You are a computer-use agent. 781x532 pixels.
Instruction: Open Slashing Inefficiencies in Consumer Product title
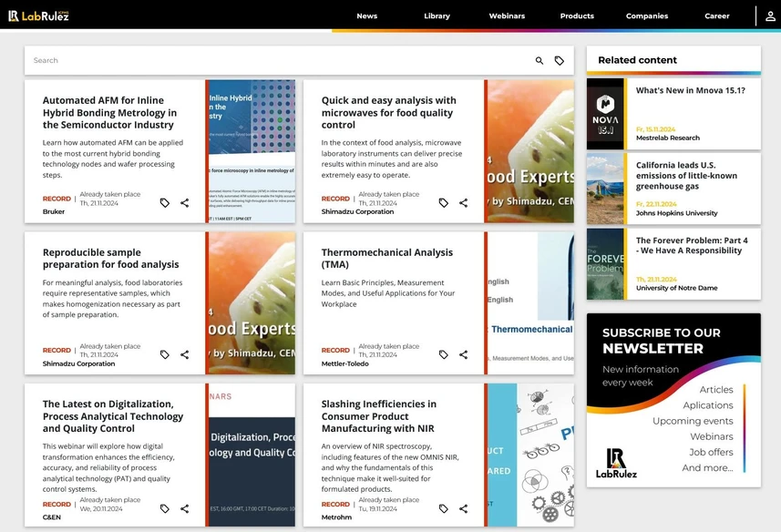coord(378,416)
